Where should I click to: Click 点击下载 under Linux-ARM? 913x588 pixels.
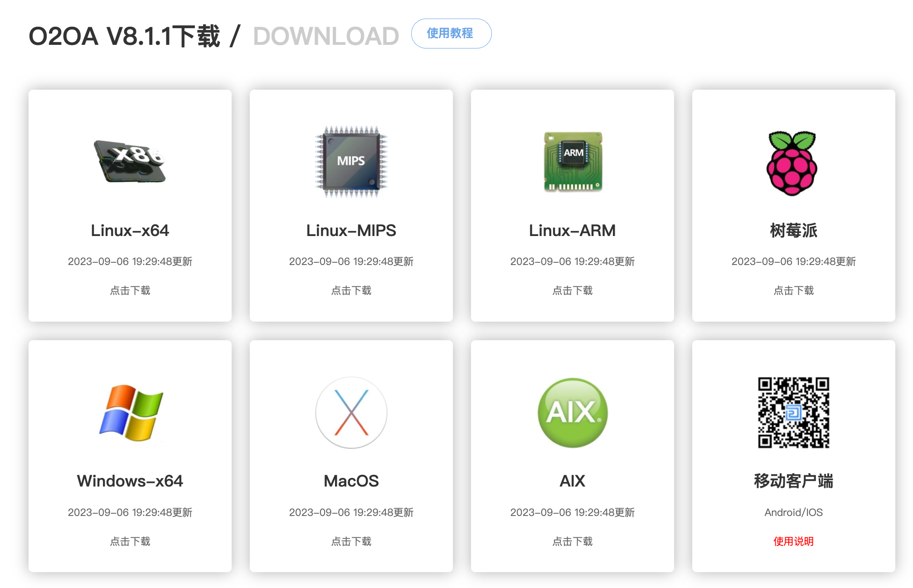point(573,290)
